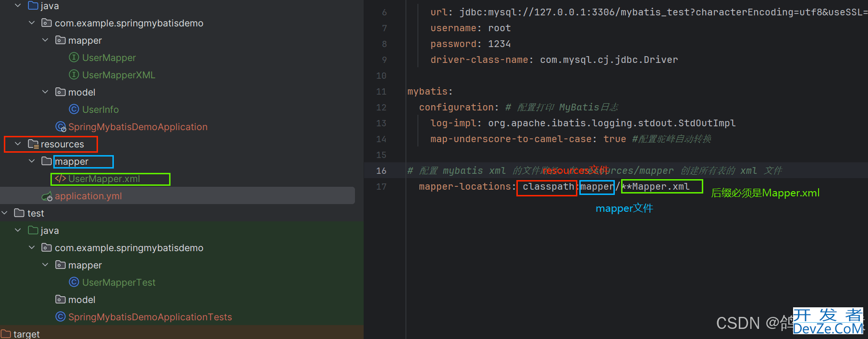Place cursor on mapper-locations key
The height and width of the screenshot is (339, 868).
pos(464,186)
